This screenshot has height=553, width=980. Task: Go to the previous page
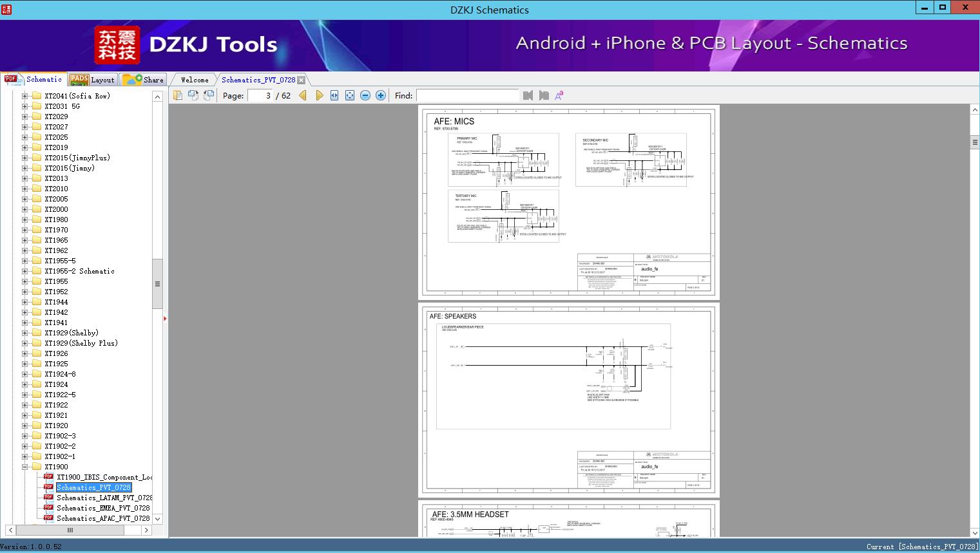pos(303,95)
